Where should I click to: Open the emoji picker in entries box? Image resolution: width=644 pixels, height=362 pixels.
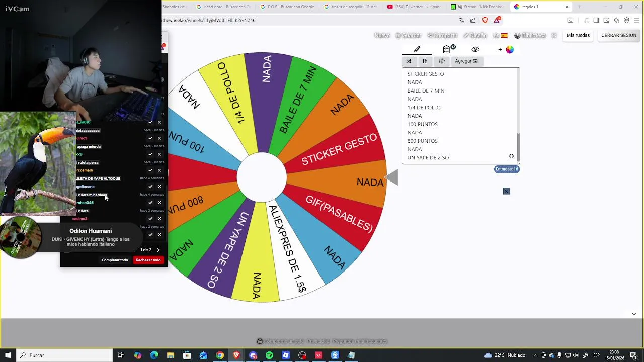click(511, 156)
